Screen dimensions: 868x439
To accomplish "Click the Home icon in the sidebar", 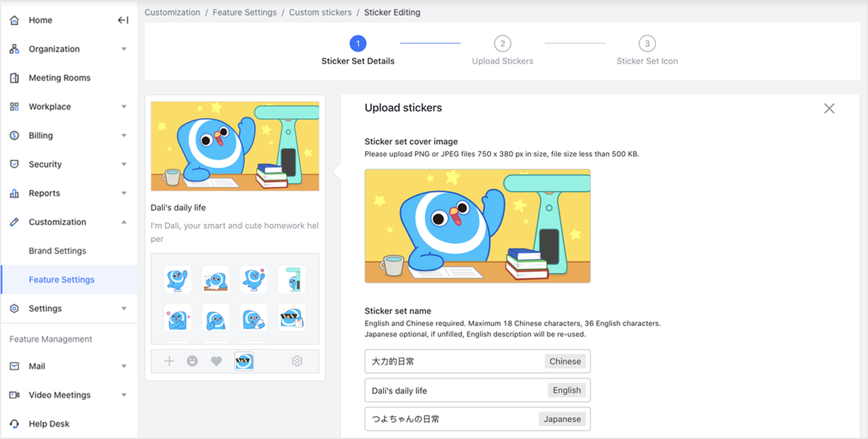I will (x=14, y=20).
